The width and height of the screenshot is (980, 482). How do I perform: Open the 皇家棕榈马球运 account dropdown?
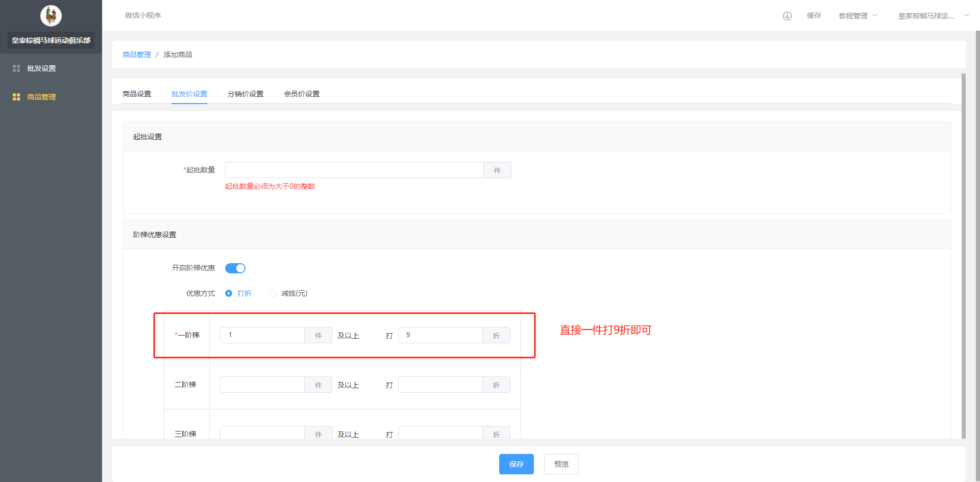click(x=926, y=16)
